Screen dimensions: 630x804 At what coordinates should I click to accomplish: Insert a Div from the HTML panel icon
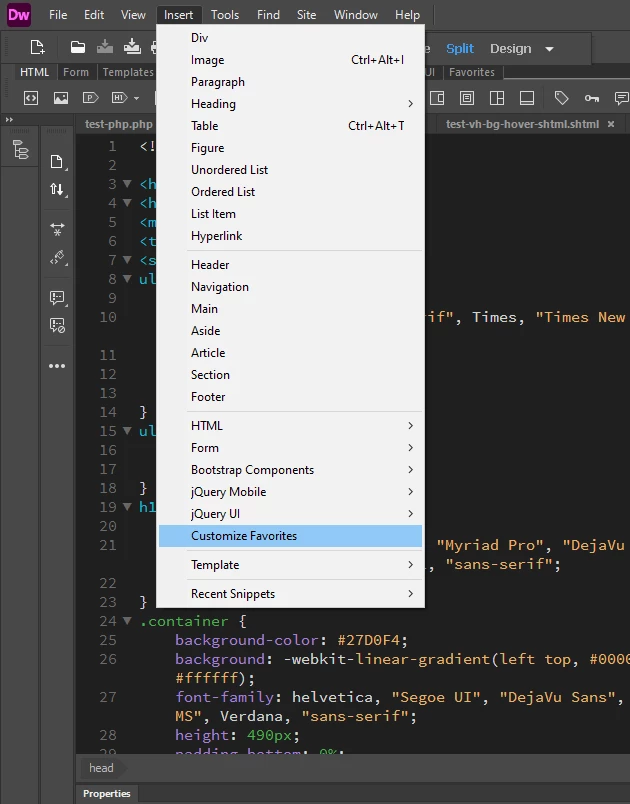[31, 97]
